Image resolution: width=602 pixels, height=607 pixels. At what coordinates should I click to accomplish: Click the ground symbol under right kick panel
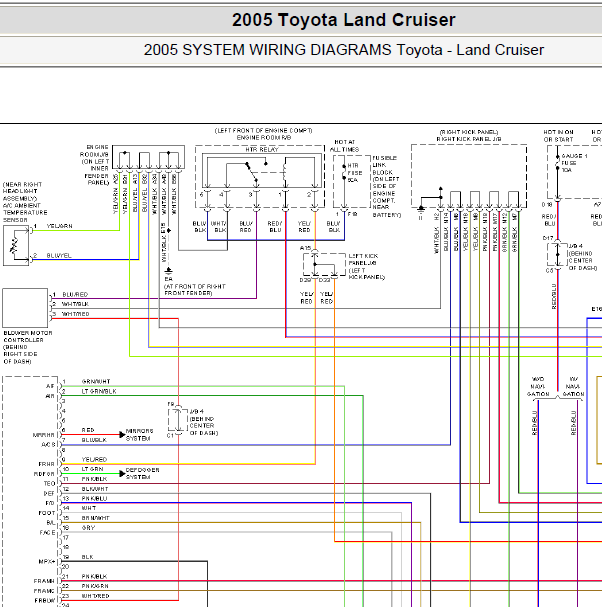click(x=421, y=212)
